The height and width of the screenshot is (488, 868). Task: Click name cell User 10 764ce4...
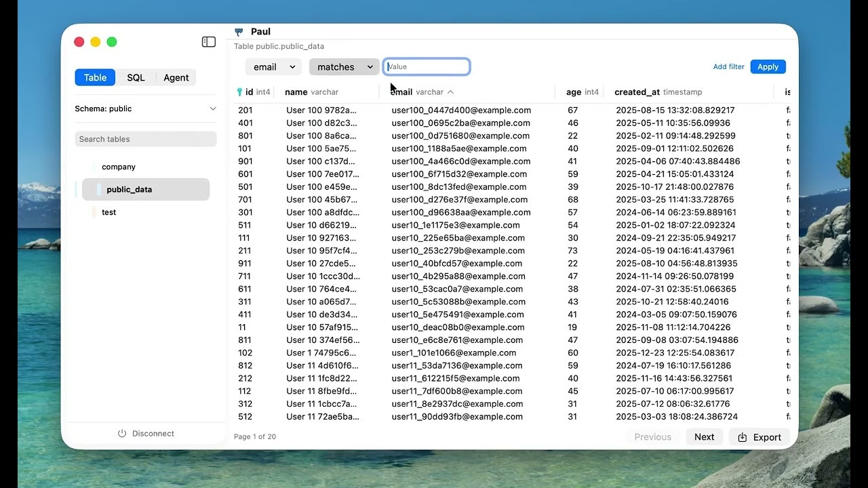tap(321, 289)
